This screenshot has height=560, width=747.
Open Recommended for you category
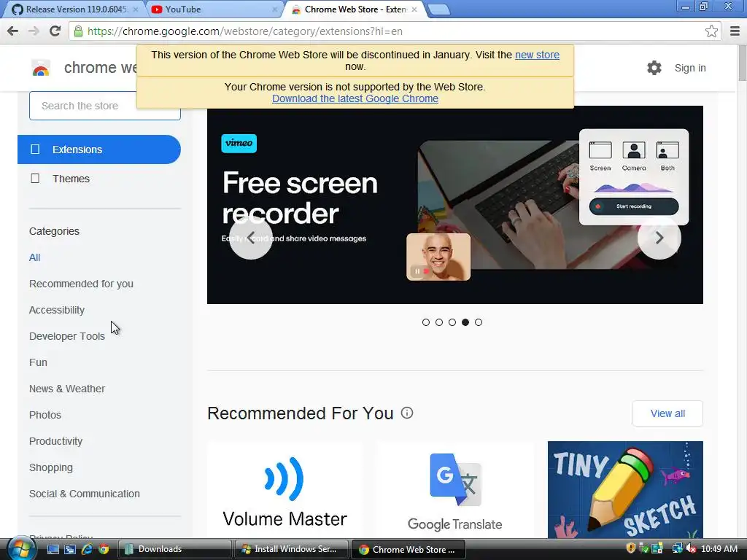(x=81, y=284)
